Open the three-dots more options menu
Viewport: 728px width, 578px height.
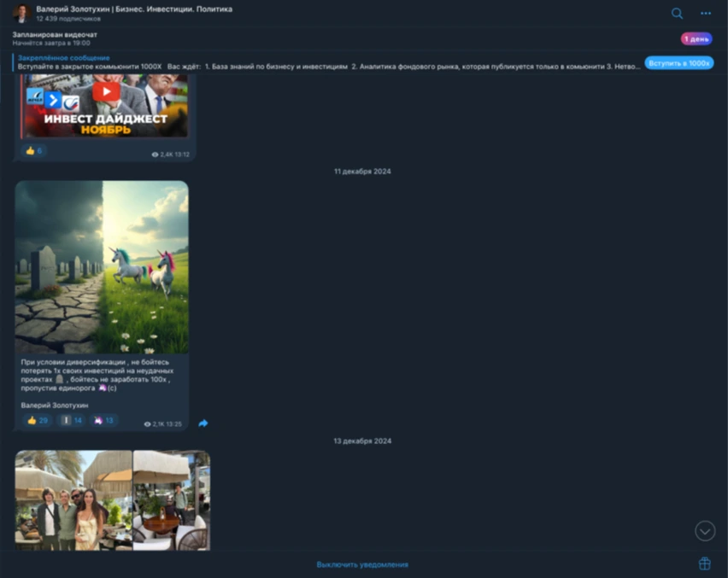(x=706, y=14)
